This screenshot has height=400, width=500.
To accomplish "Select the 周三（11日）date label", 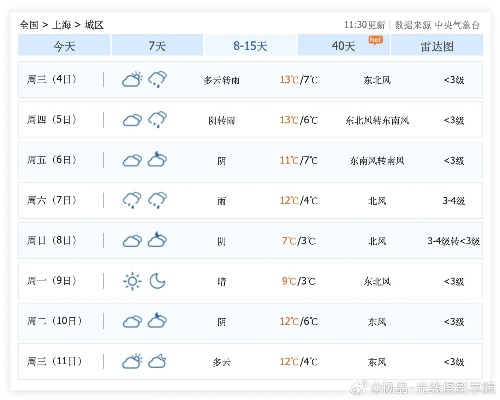I will pos(54,361).
